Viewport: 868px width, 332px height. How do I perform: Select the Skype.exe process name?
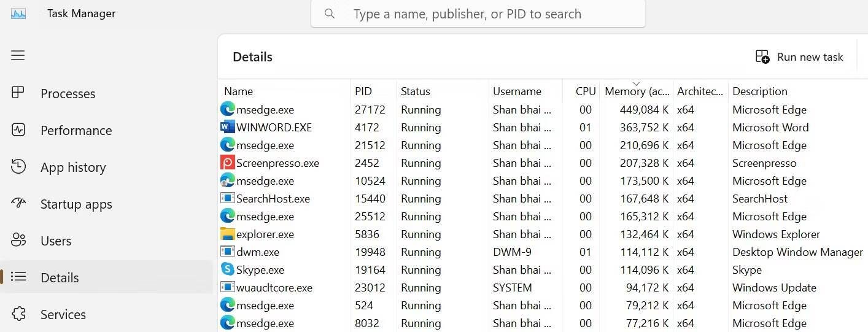click(260, 269)
